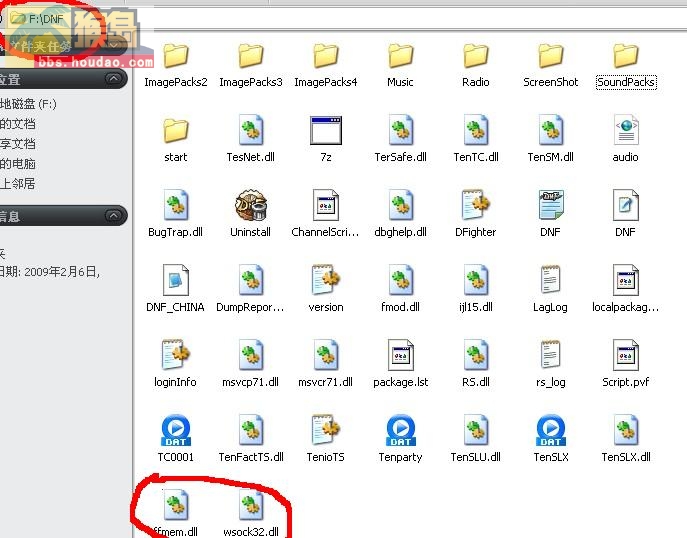This screenshot has width=687, height=538.
Task: Click the F:\DNF address bar field
Action: 346,19
